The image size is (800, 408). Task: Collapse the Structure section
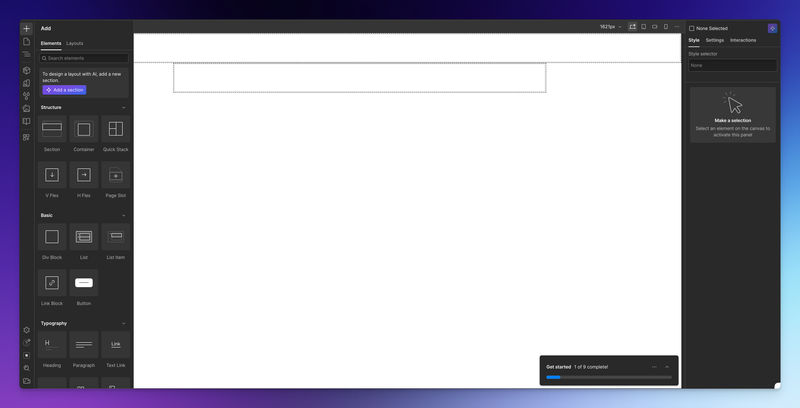(x=123, y=108)
